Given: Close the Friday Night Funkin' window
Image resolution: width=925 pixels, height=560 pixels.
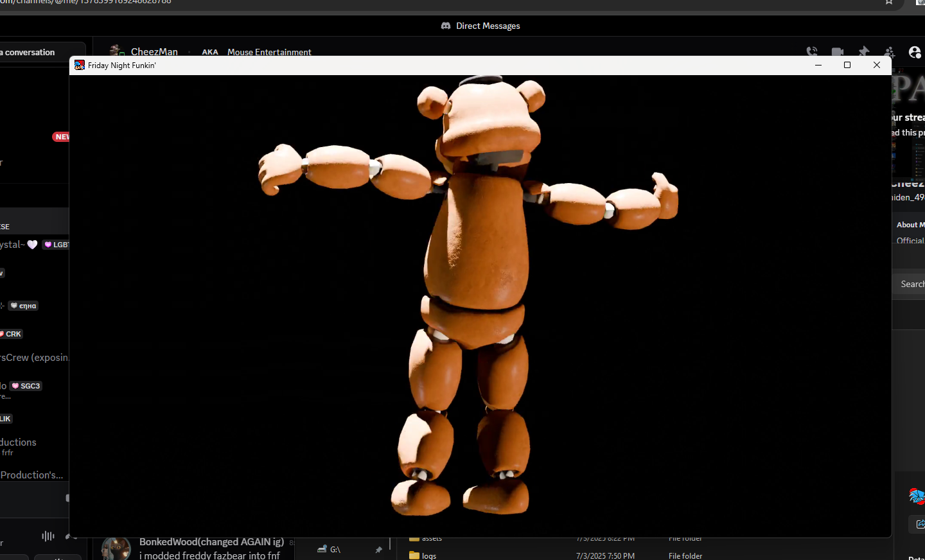Looking at the screenshot, I should pos(877,65).
